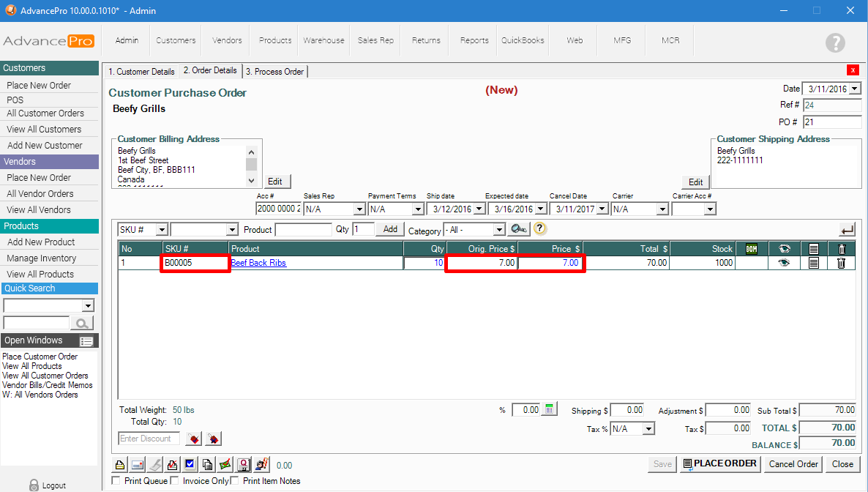
Task: Open the QuickBooks menu
Action: [x=523, y=40]
